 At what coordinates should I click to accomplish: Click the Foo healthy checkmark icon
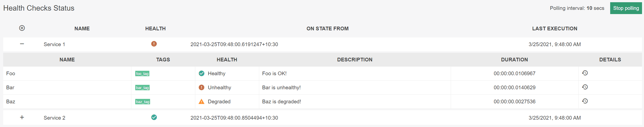201,73
